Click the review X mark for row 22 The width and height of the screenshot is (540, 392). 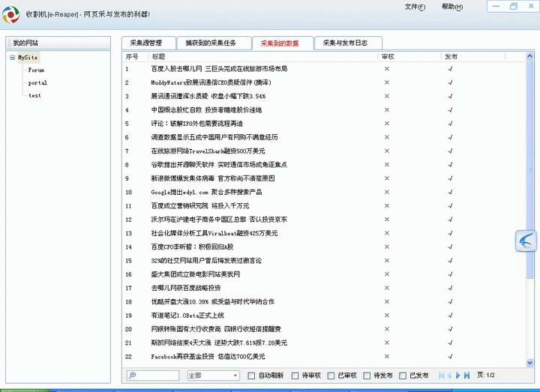(x=387, y=357)
